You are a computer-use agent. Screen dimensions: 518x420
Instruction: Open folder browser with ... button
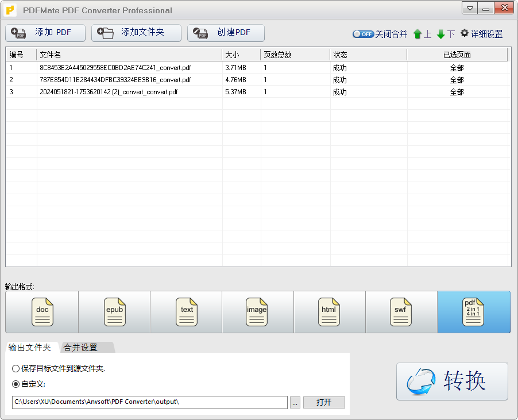click(295, 402)
